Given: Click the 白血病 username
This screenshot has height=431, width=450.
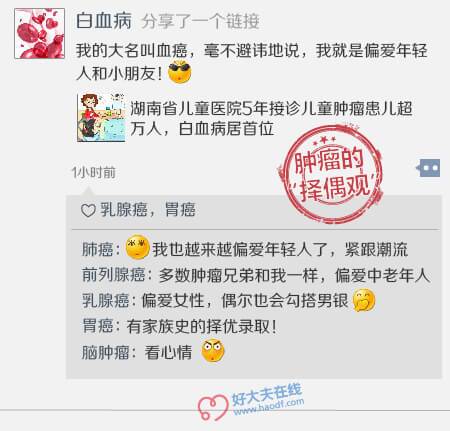Looking at the screenshot, I should tap(104, 21).
